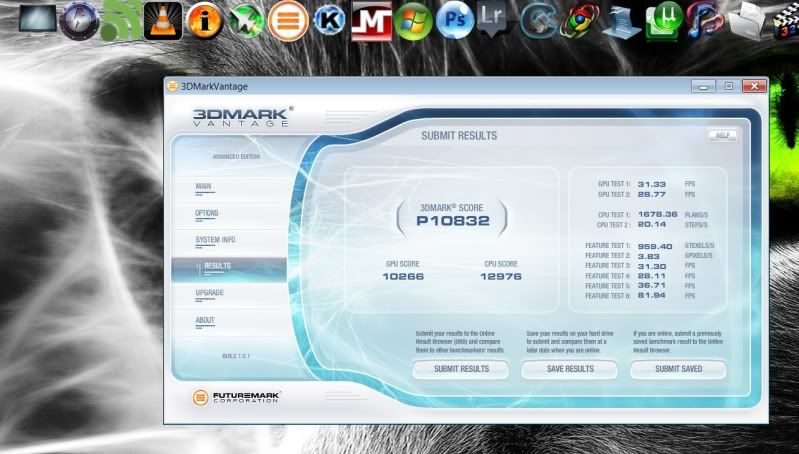Click the BUILD 1.0.1 version text
This screenshot has height=454, width=799.
point(236,356)
